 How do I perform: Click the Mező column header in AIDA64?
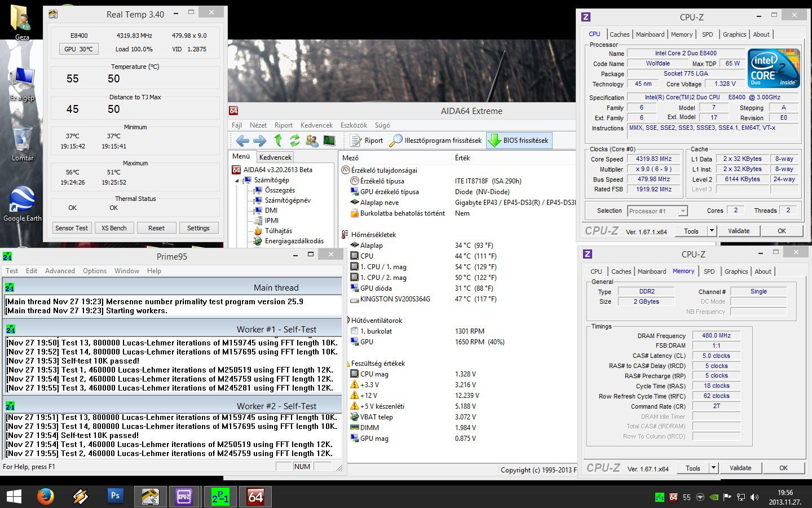(395, 158)
